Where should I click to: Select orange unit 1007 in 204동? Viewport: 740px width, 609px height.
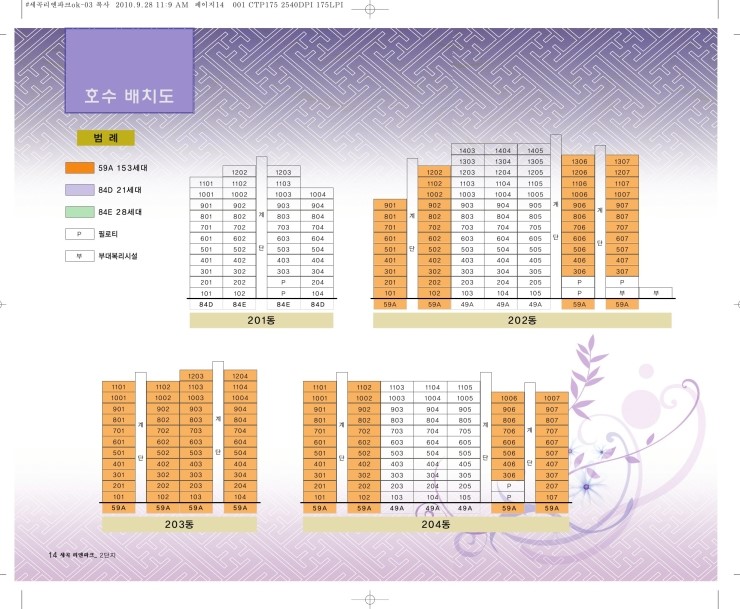point(552,398)
